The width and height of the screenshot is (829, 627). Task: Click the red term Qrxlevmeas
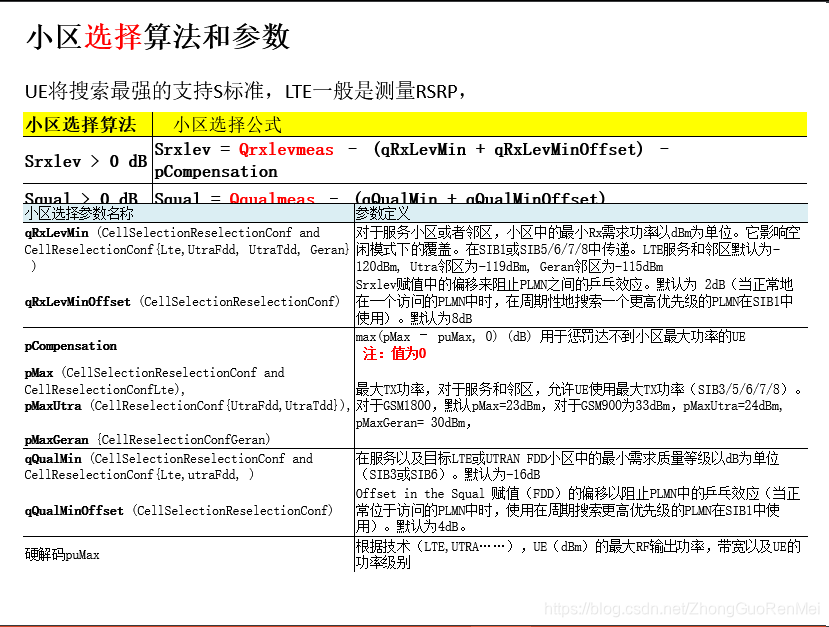(286, 150)
